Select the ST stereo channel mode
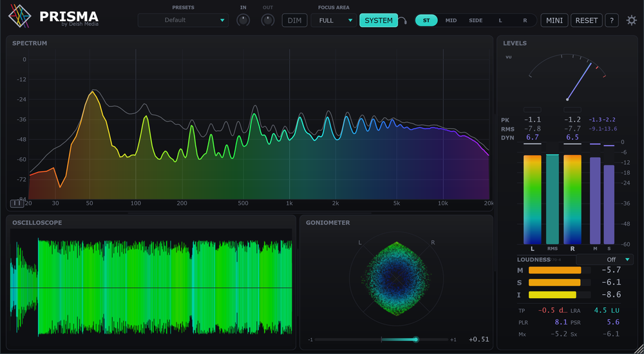 (x=426, y=20)
